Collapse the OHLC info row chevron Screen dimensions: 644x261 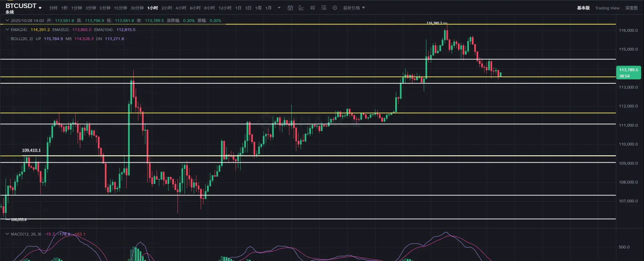(7, 21)
